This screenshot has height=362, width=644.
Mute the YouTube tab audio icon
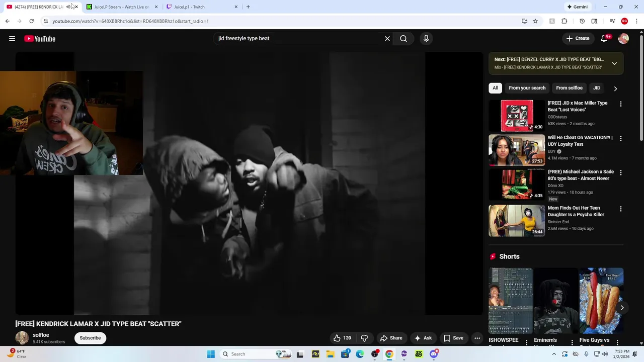pos(68,7)
